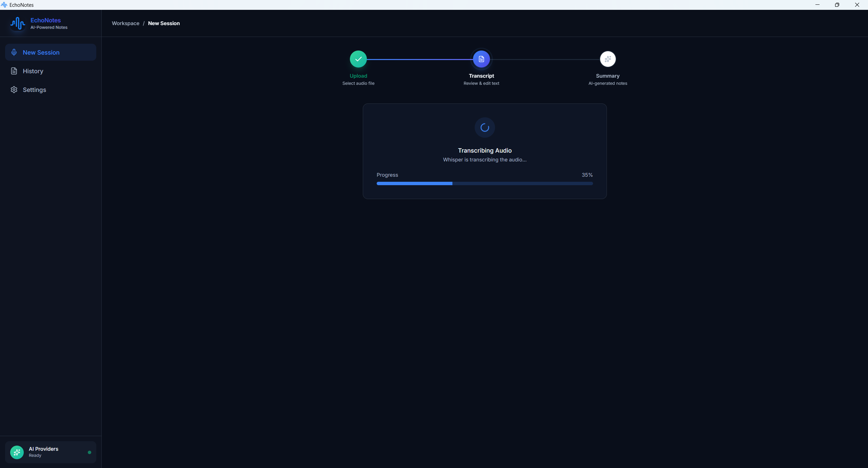Click the spinning loader icon in the card
Screen dimensions: 868x468
tap(485, 128)
